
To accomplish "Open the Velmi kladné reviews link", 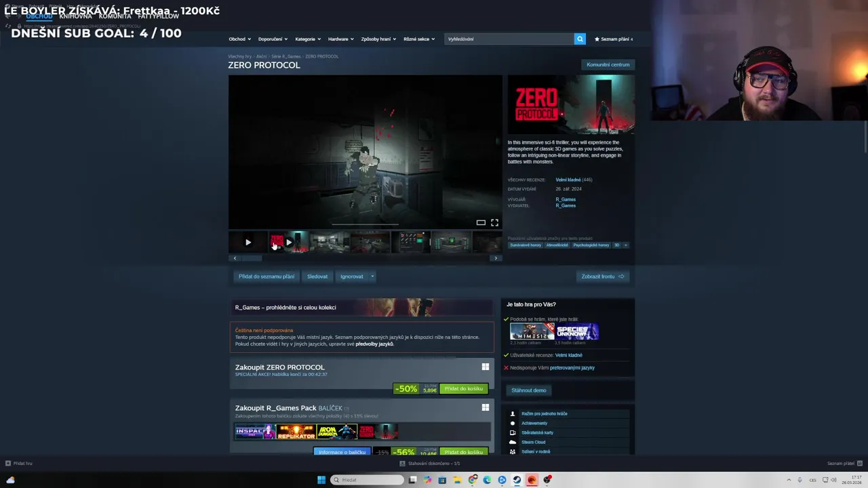I will pyautogui.click(x=568, y=180).
